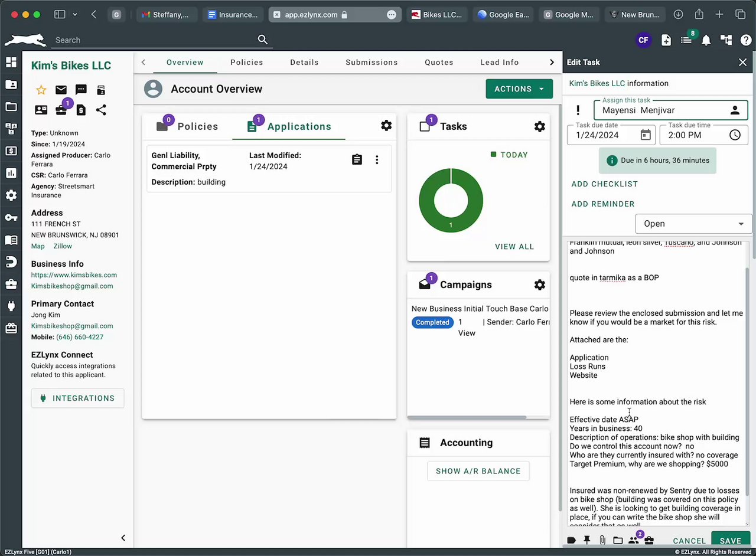Open the dollar billing icon in left sidebar
Viewport: 756px width, 556px height.
[11, 151]
